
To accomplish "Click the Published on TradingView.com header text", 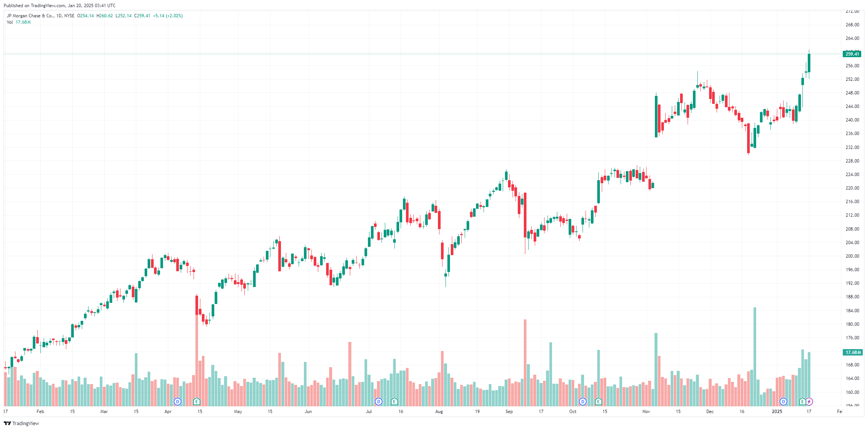I will pos(59,6).
